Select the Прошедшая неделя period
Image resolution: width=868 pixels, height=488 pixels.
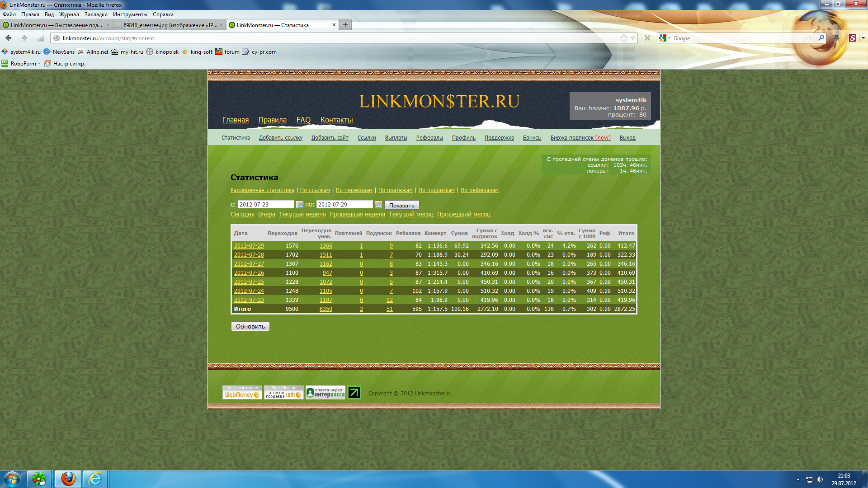tap(357, 214)
